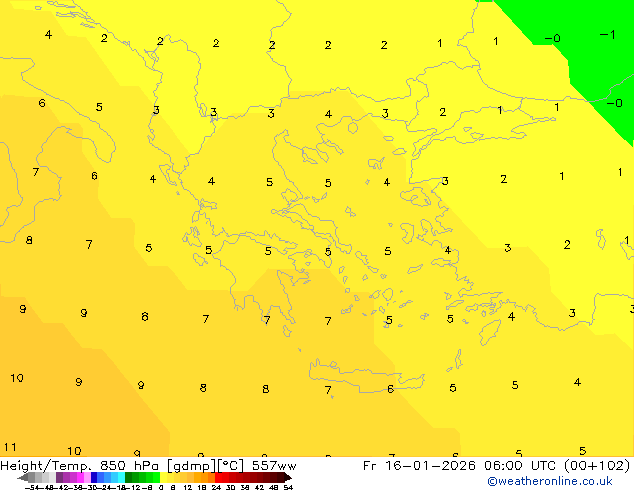Click the "06:00 UTC" time label
Viewport: 634px width, 490px height.
(x=521, y=466)
